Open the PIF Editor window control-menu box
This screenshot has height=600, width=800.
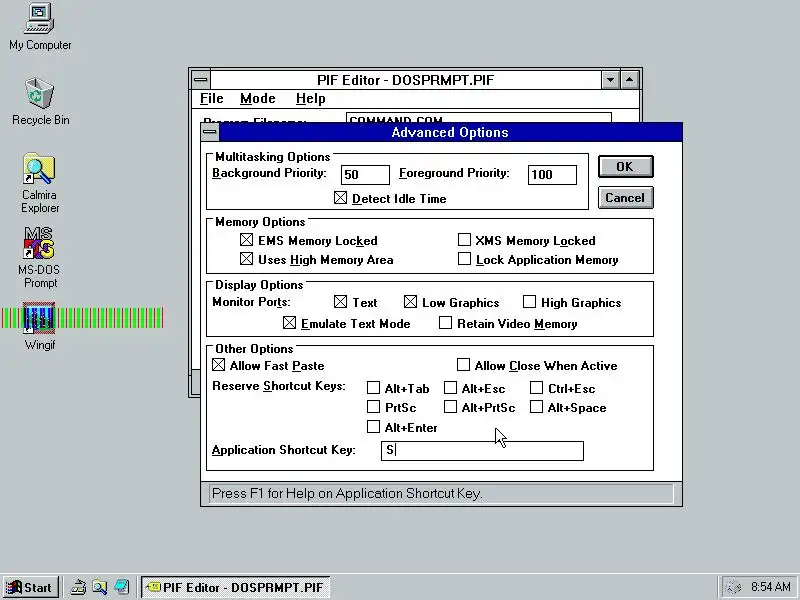(201, 80)
